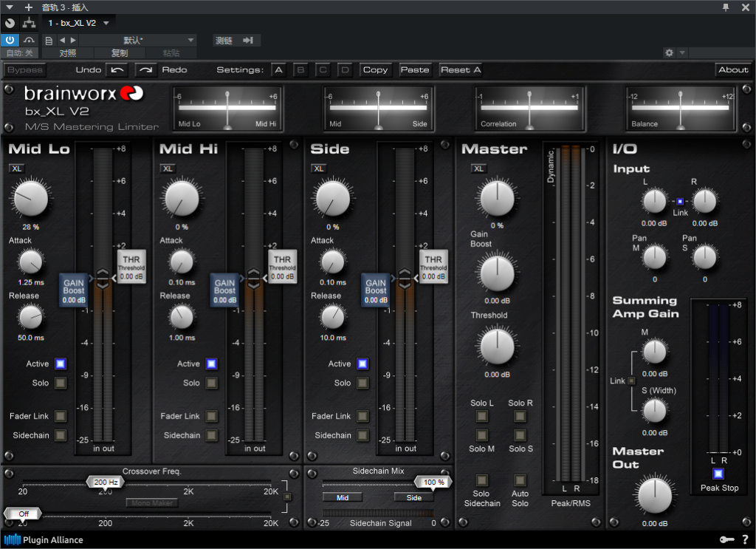
Task: Enable Mid Hi Sidechain
Action: 212,435
